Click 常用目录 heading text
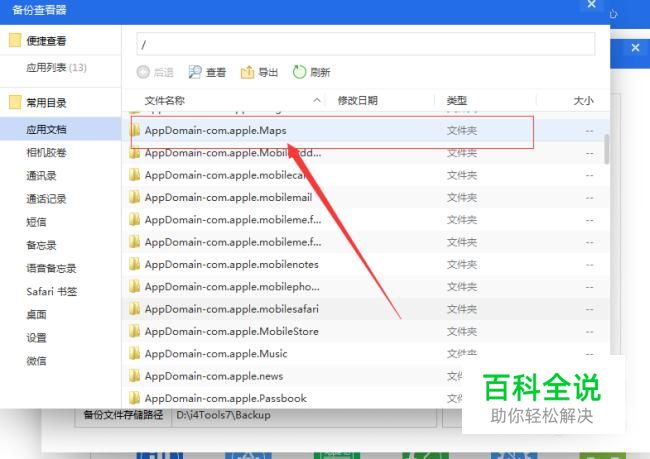Viewport: 650px width, 459px height. pos(46,102)
